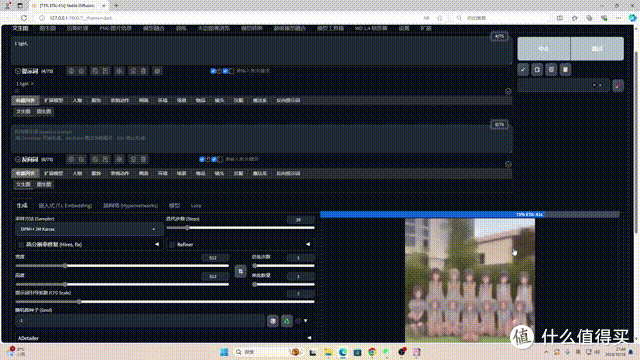Click translate icon in 提示词 toolbar
The height and width of the screenshot is (360, 640).
pos(119,71)
